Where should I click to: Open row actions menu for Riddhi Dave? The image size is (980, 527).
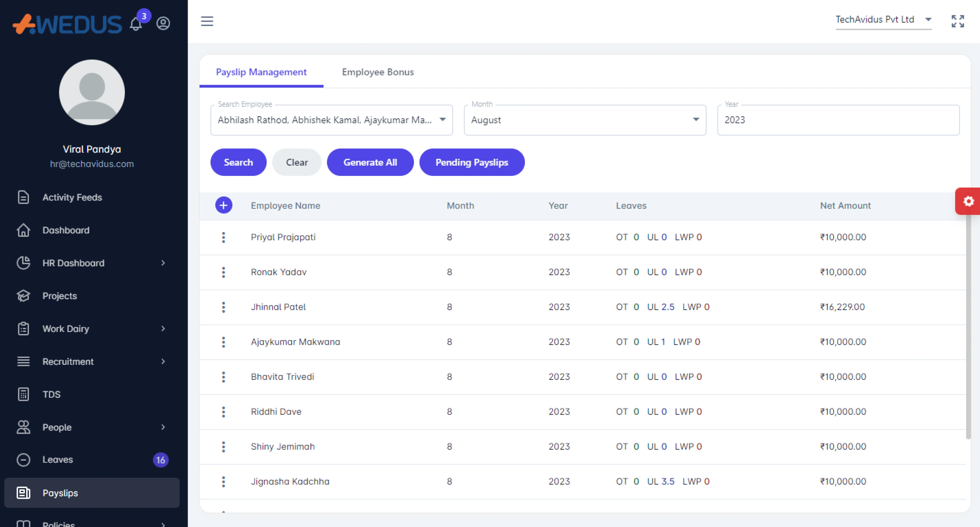click(x=223, y=412)
